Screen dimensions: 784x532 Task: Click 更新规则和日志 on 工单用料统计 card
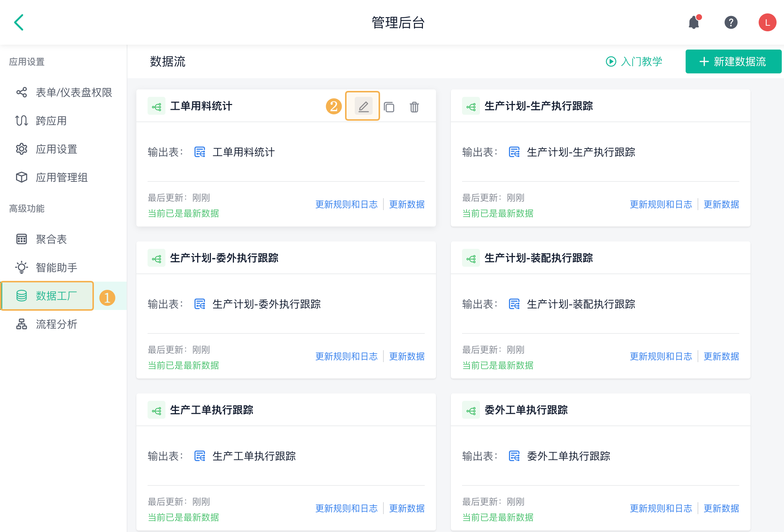pos(346,205)
